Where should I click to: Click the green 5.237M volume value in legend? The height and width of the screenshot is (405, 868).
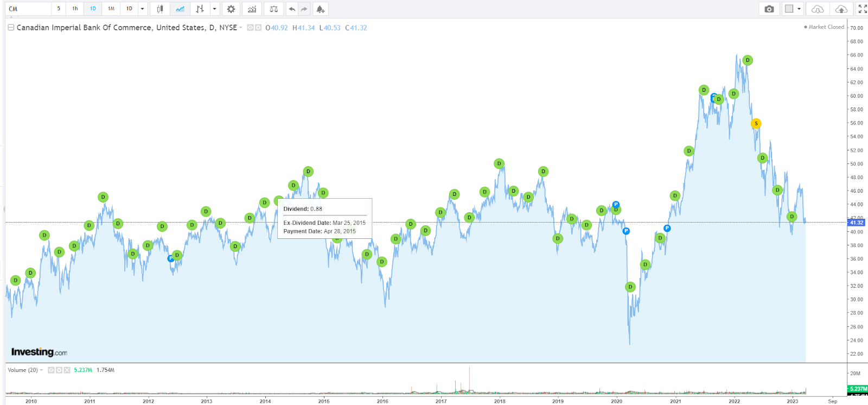click(83, 370)
